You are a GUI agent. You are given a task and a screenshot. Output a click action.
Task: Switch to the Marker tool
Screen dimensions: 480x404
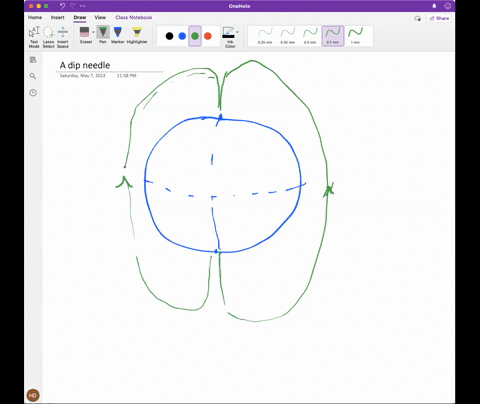[117, 35]
